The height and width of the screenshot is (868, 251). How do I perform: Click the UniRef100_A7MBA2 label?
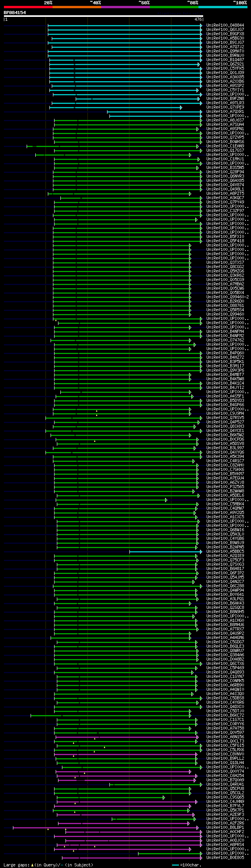[x=225, y=284]
